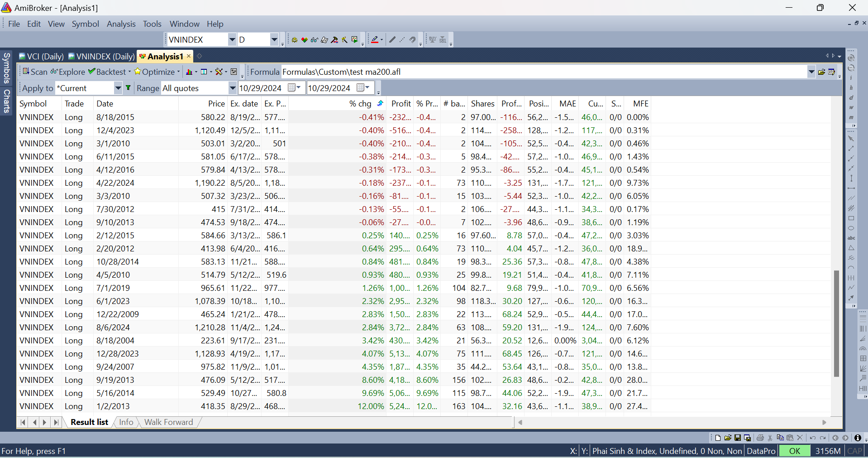Image resolution: width=868 pixels, height=458 pixels.
Task: Click the print icon in bottom toolbar
Action: (x=760, y=438)
